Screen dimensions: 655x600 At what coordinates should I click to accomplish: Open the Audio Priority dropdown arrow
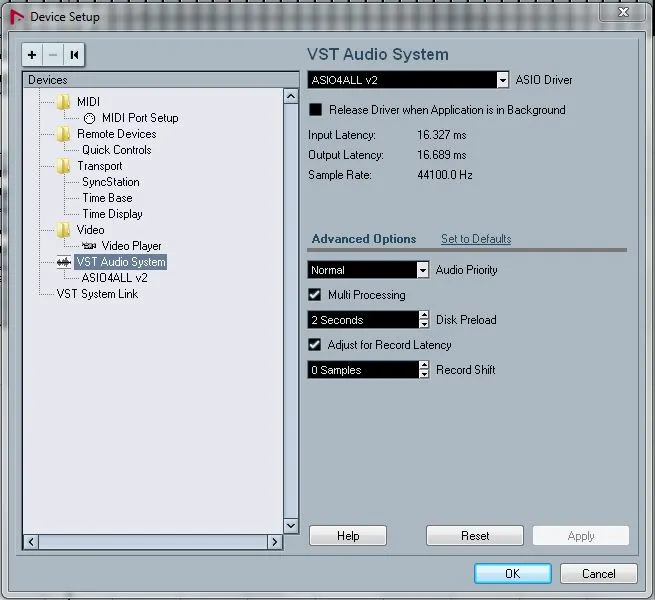coord(423,270)
